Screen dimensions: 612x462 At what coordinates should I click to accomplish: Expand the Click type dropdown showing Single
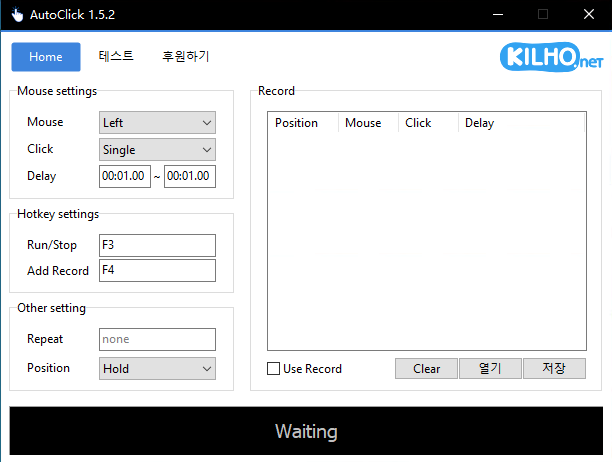click(157, 149)
